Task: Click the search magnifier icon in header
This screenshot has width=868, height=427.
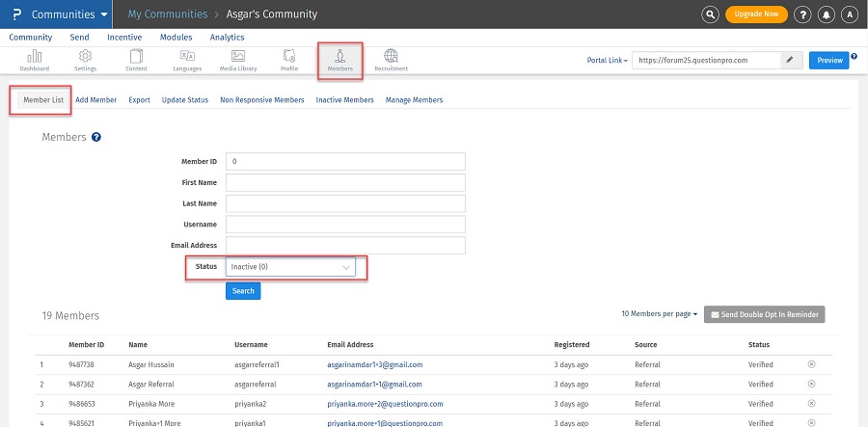Action: pyautogui.click(x=710, y=14)
